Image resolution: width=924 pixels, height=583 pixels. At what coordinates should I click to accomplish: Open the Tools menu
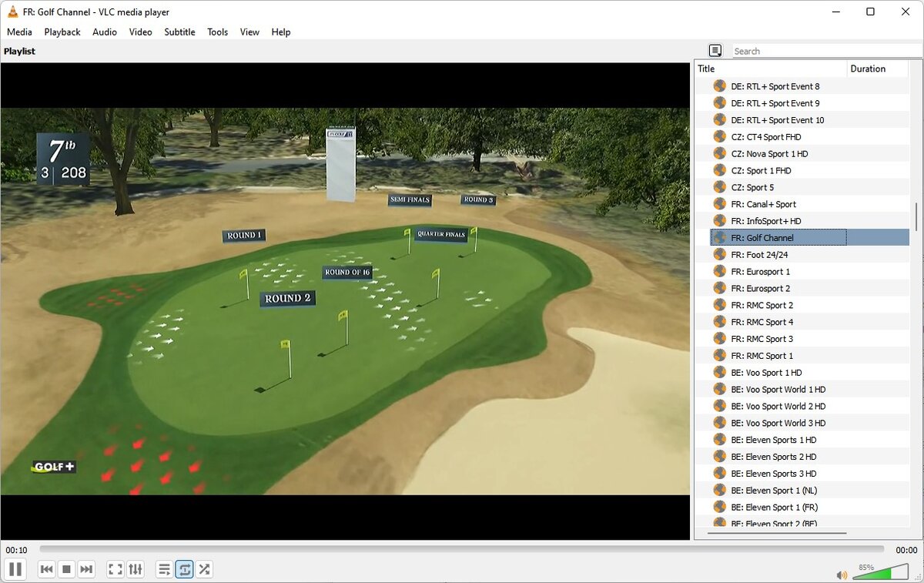[x=218, y=32]
